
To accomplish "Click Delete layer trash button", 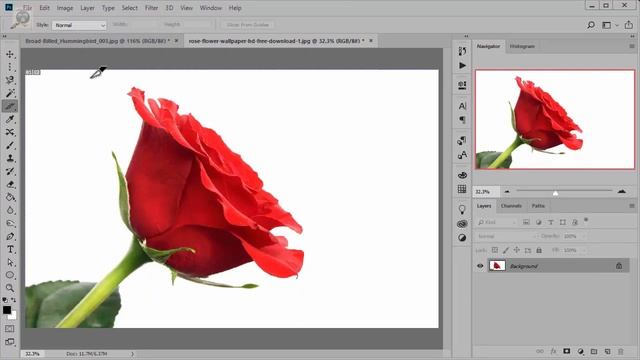I will coord(621,351).
